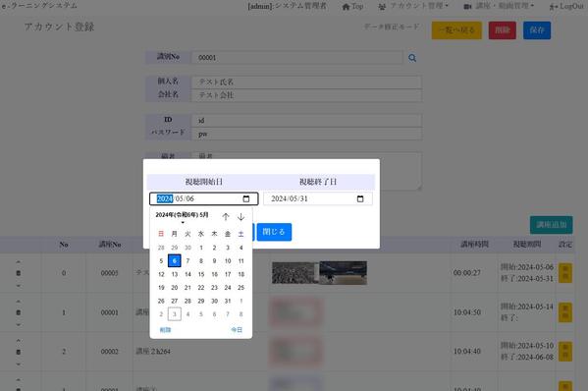Click the end date input 2024/05/31

[x=318, y=198]
